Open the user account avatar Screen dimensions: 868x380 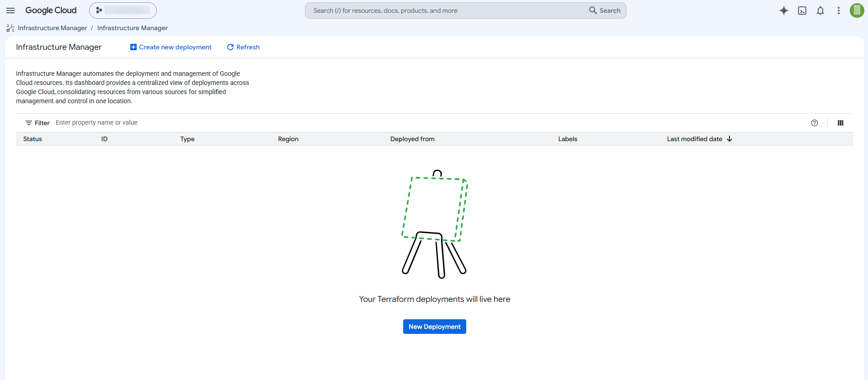tap(857, 11)
